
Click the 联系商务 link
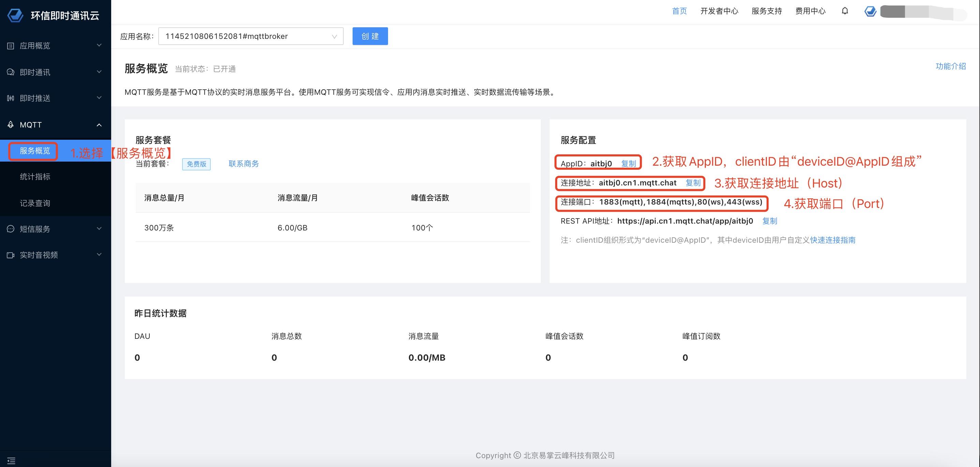click(243, 164)
